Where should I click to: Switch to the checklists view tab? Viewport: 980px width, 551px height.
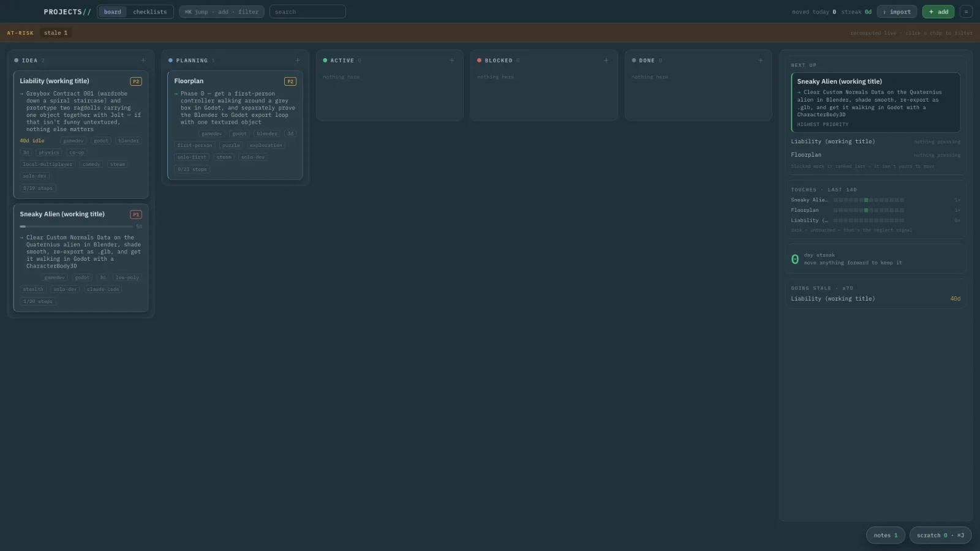[150, 12]
